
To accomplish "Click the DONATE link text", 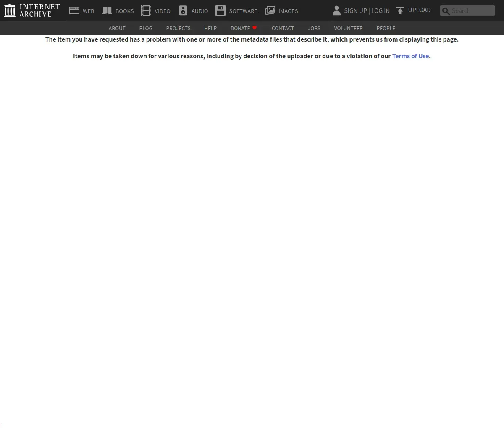I will [x=240, y=28].
